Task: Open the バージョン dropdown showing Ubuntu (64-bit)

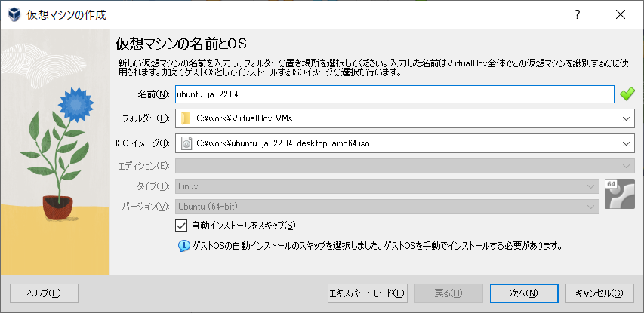Action: (387, 207)
